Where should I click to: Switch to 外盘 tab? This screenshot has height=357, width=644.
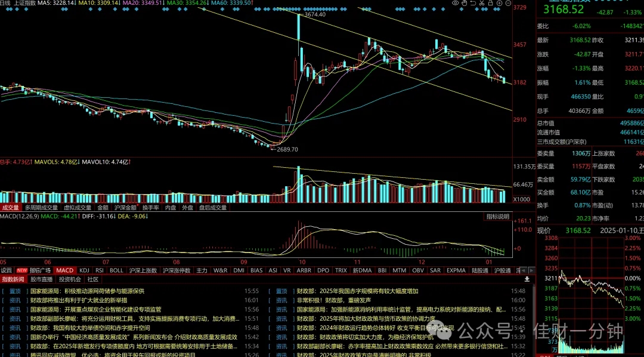[188, 208]
